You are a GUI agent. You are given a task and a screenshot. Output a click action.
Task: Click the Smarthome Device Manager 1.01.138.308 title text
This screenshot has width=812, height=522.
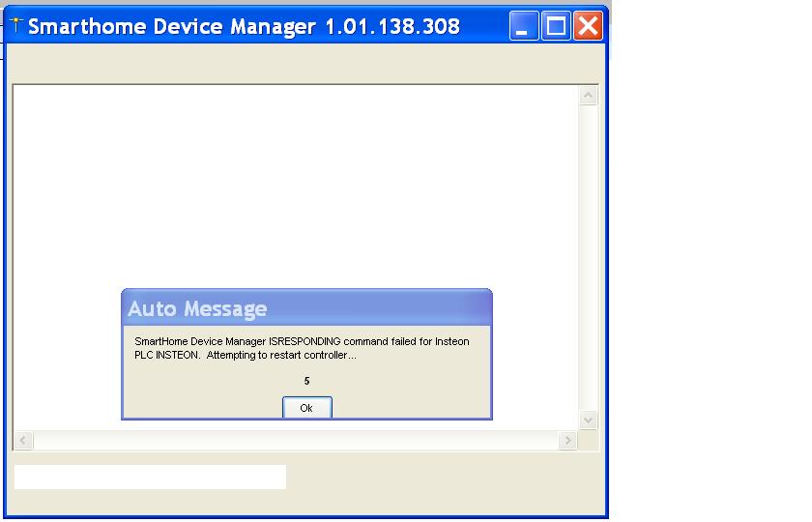(x=244, y=26)
